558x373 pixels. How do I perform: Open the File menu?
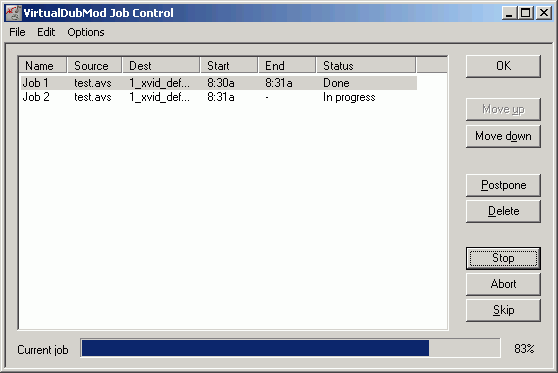pyautogui.click(x=17, y=32)
